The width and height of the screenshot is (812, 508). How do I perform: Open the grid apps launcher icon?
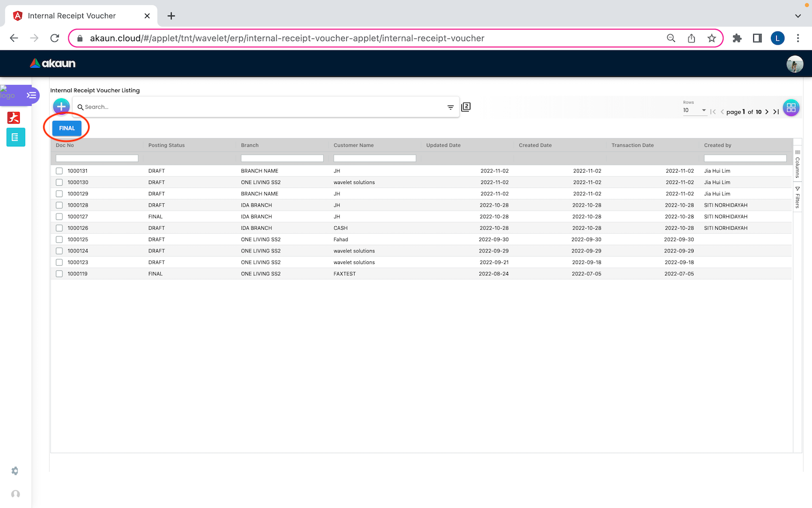click(x=791, y=107)
